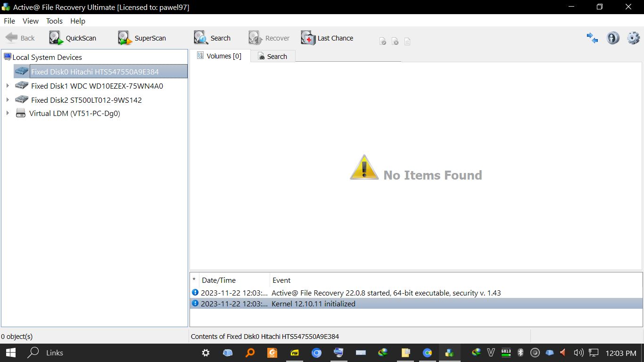Expand the Virtual LDM tree node
Viewport: 644px width, 362px height.
[x=7, y=113]
